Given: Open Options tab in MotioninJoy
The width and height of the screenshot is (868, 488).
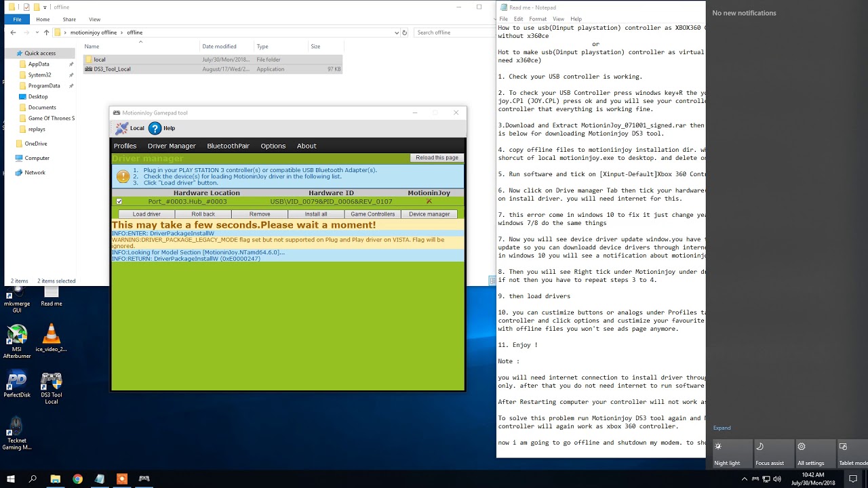Looking at the screenshot, I should click(273, 146).
